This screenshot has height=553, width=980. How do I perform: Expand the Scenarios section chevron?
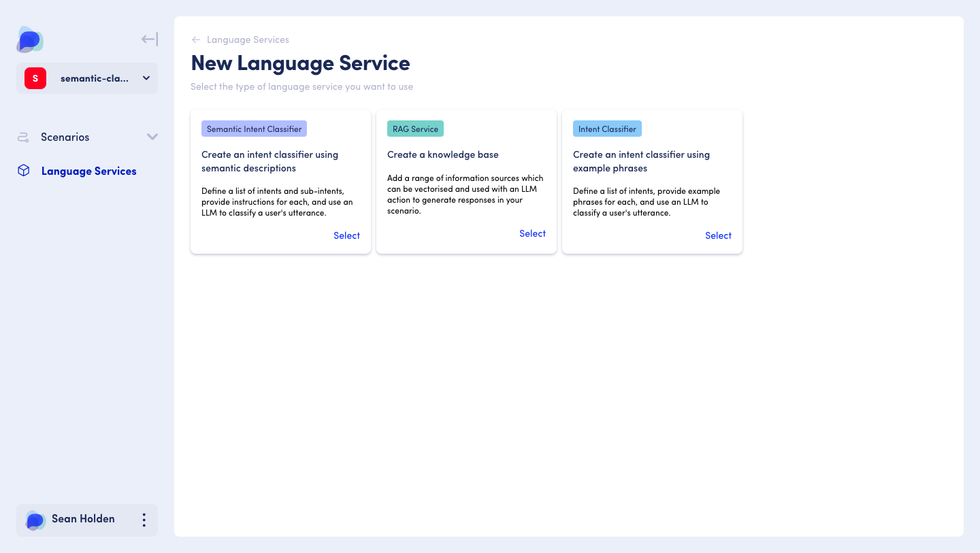tap(152, 137)
